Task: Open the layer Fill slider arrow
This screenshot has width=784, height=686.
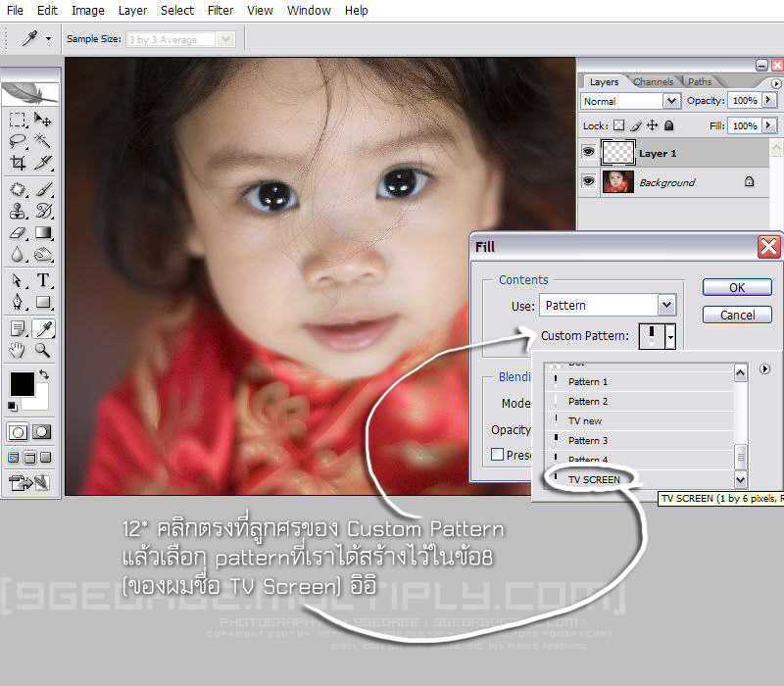Action: tap(769, 125)
